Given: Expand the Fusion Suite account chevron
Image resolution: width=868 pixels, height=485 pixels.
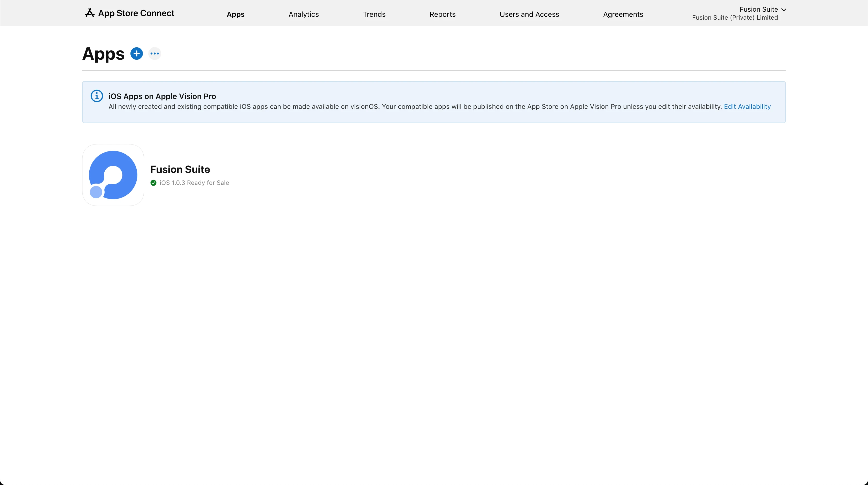Looking at the screenshot, I should pyautogui.click(x=784, y=10).
